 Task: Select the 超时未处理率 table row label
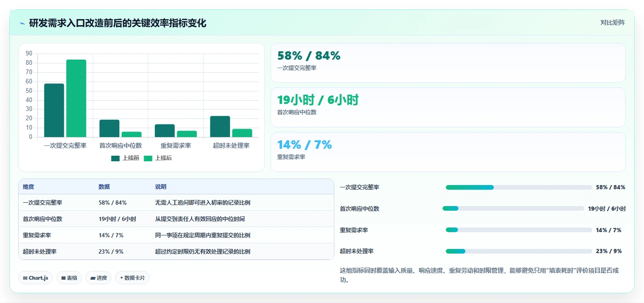[x=40, y=252]
